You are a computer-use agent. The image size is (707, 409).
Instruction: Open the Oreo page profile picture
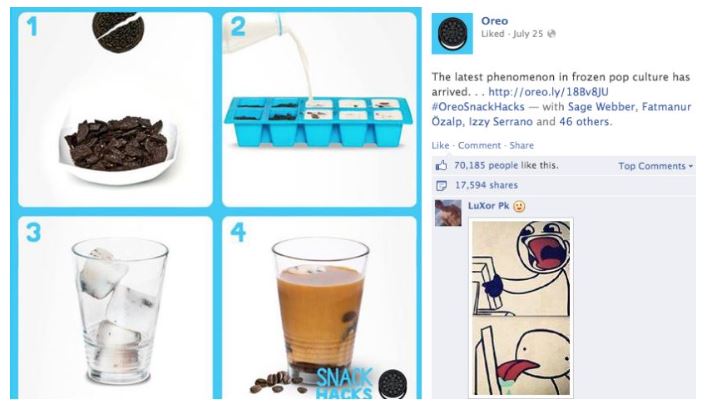452,34
